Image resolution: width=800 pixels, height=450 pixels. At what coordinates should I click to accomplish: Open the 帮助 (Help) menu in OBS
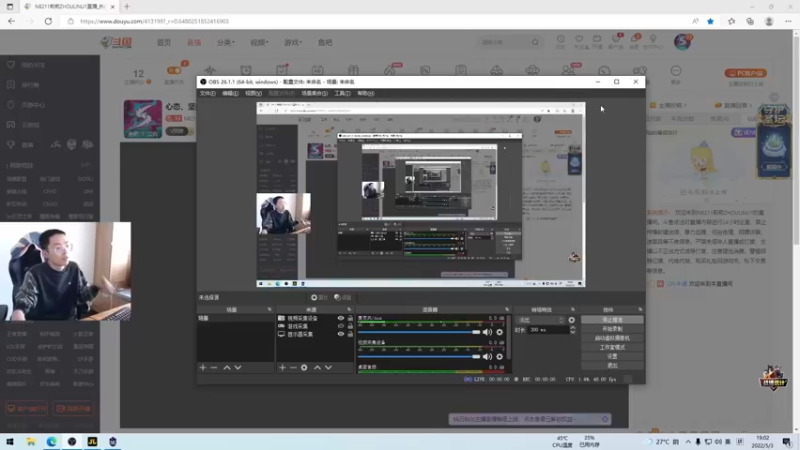click(x=365, y=93)
